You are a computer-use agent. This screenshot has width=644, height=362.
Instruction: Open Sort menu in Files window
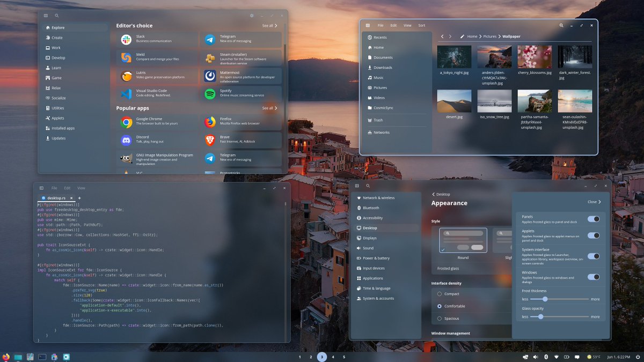pyautogui.click(x=422, y=25)
